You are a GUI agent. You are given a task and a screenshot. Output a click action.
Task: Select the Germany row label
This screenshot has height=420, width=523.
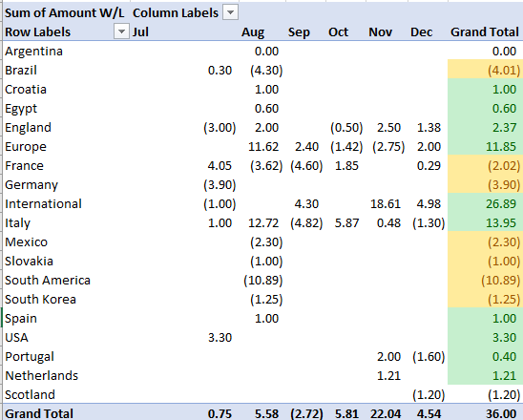(x=31, y=184)
